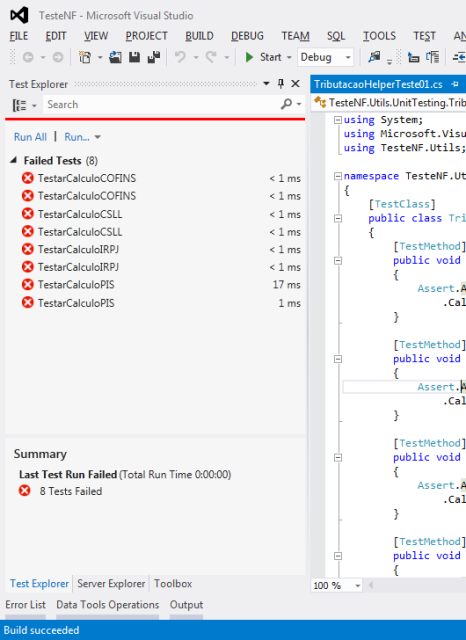Open the PROJECT menu
This screenshot has width=466, height=640.
[146, 36]
